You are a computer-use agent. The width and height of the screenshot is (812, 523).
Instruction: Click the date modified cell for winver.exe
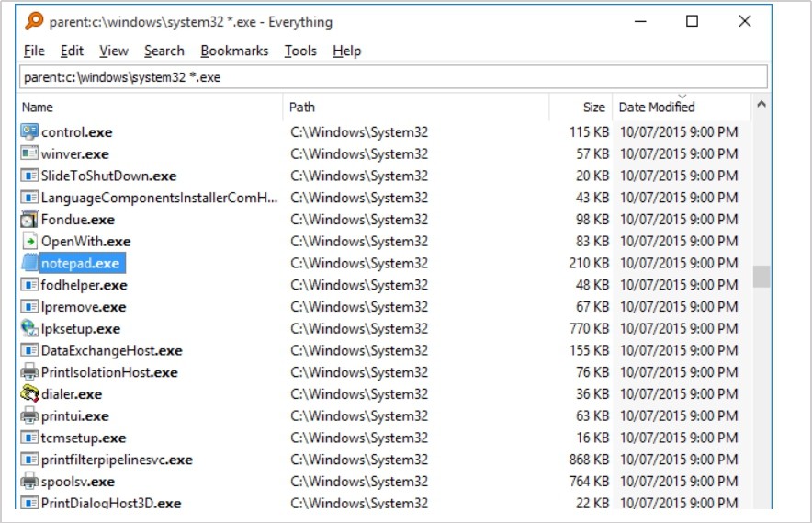point(679,153)
